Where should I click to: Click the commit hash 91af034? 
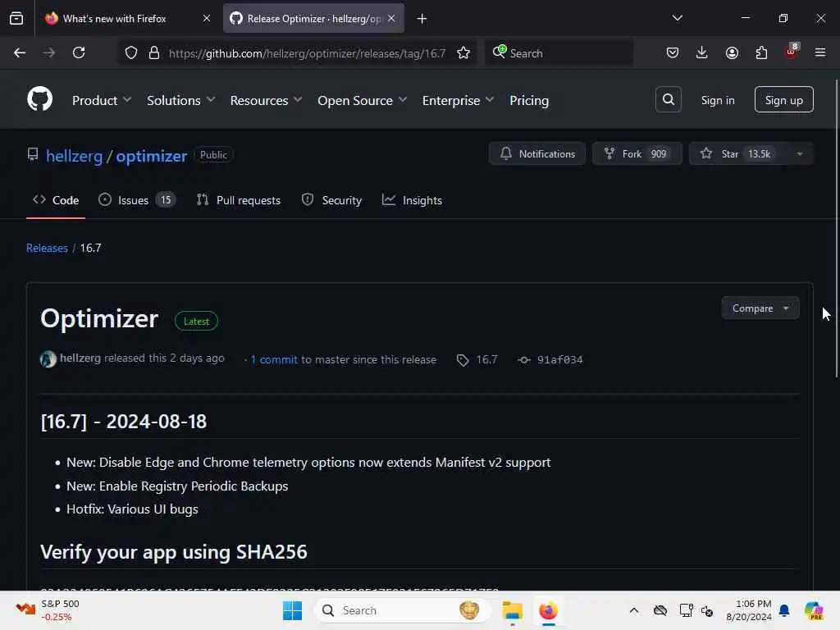coord(559,360)
